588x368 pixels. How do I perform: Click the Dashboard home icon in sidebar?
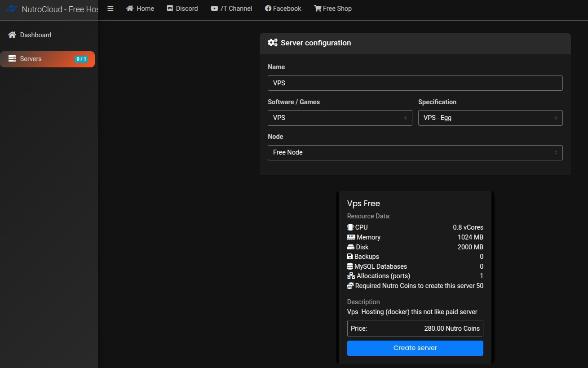12,35
